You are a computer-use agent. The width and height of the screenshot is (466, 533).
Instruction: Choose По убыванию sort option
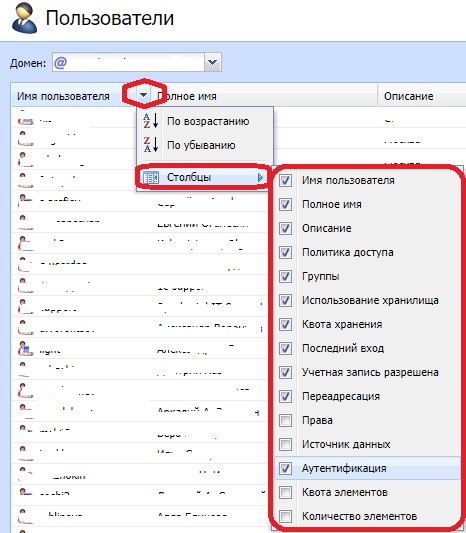coord(201,145)
